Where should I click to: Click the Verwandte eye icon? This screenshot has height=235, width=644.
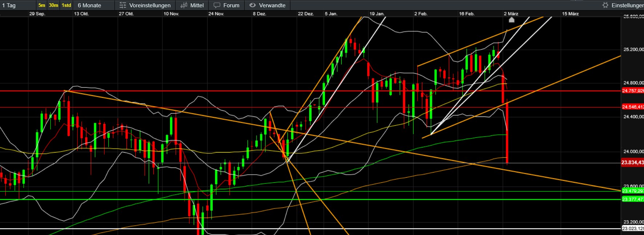pos(253,5)
